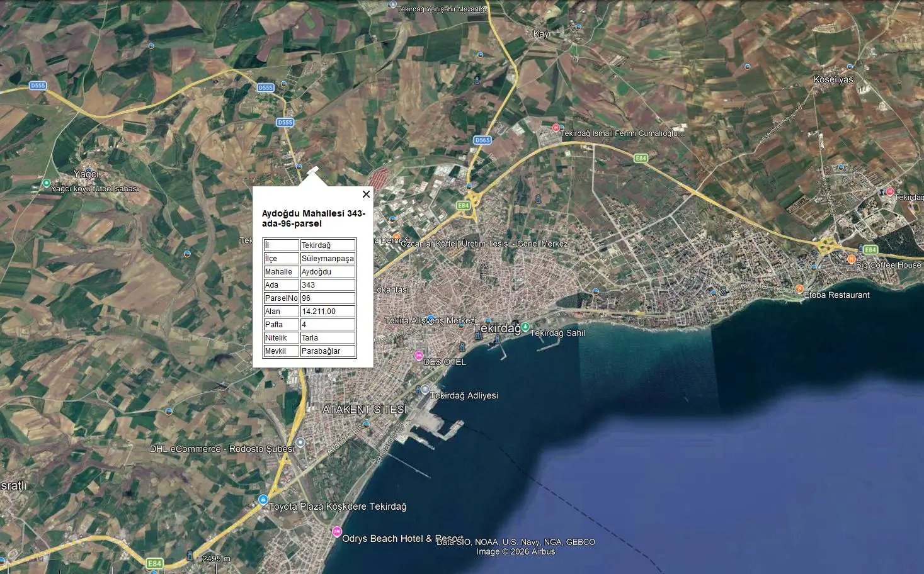Select the Tekirdağ Adliyesi marker icon
924x574 pixels.
(425, 390)
